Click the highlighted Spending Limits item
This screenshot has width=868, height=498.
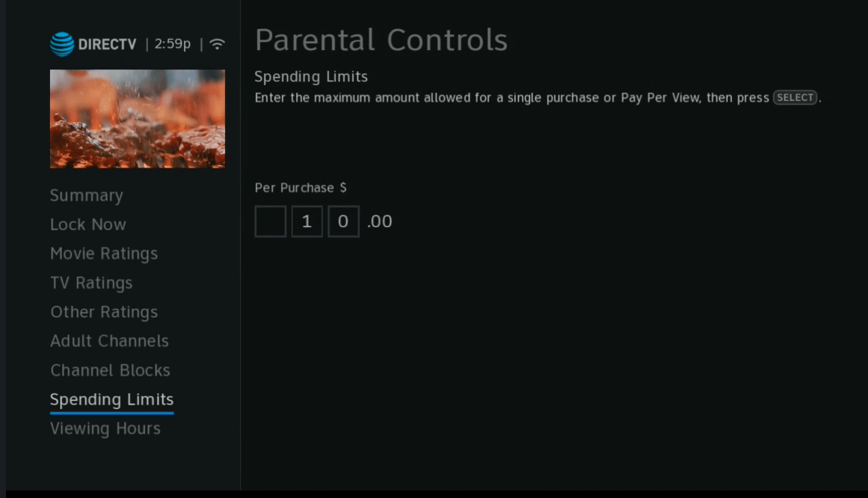coord(111,399)
